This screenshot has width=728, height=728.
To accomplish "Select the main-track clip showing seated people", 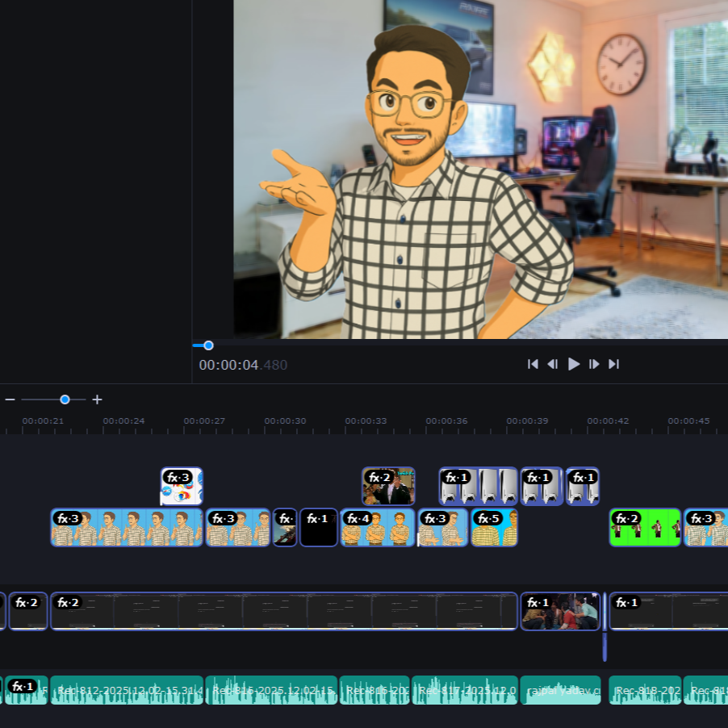I will pos(560,611).
